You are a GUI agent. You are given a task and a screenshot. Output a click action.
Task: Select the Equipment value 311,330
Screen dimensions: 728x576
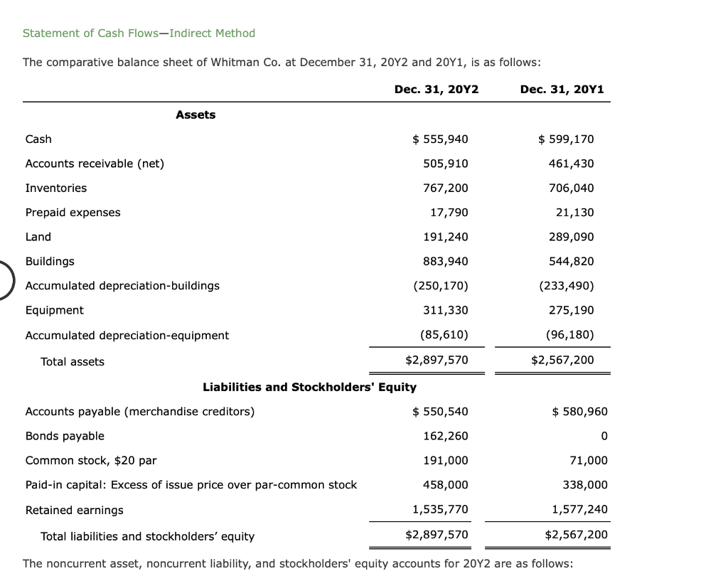click(x=446, y=310)
